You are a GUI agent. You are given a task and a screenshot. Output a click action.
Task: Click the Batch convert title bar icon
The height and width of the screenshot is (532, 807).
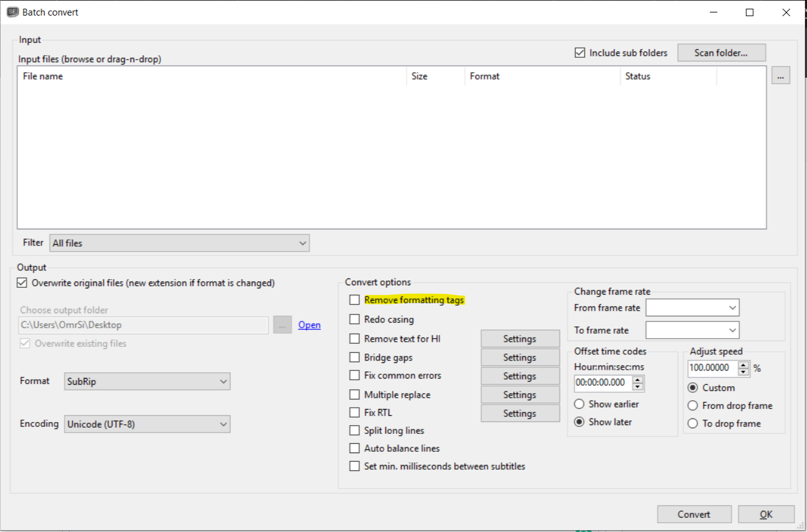(12, 12)
